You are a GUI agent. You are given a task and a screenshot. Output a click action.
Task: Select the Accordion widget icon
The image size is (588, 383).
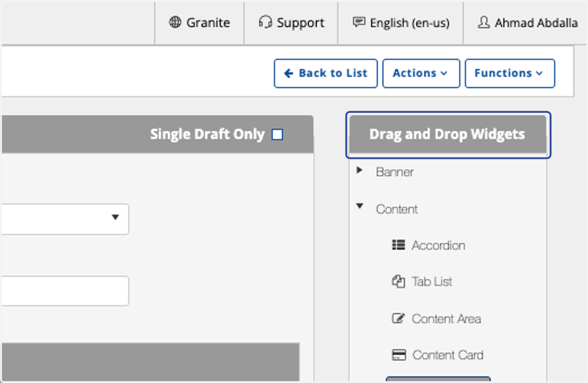point(398,245)
